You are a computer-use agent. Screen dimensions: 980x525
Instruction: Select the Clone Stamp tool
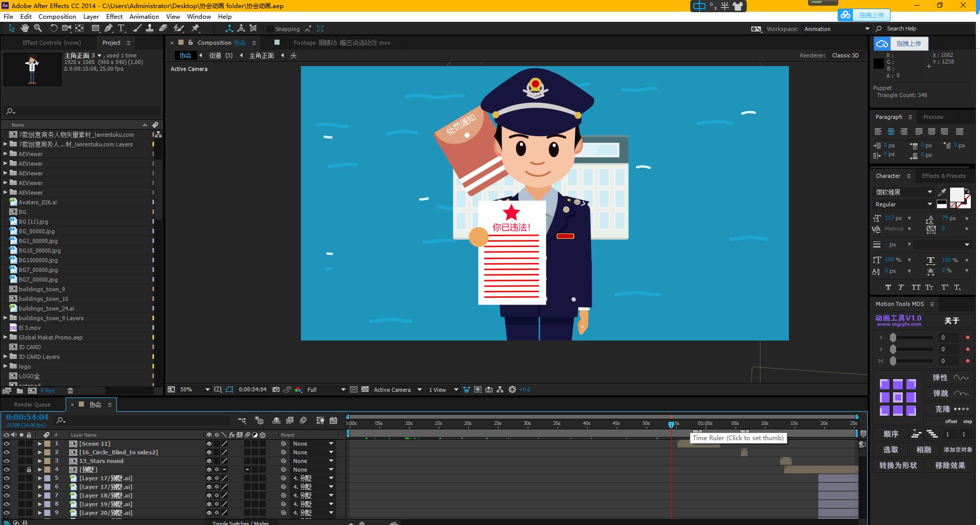tap(149, 28)
